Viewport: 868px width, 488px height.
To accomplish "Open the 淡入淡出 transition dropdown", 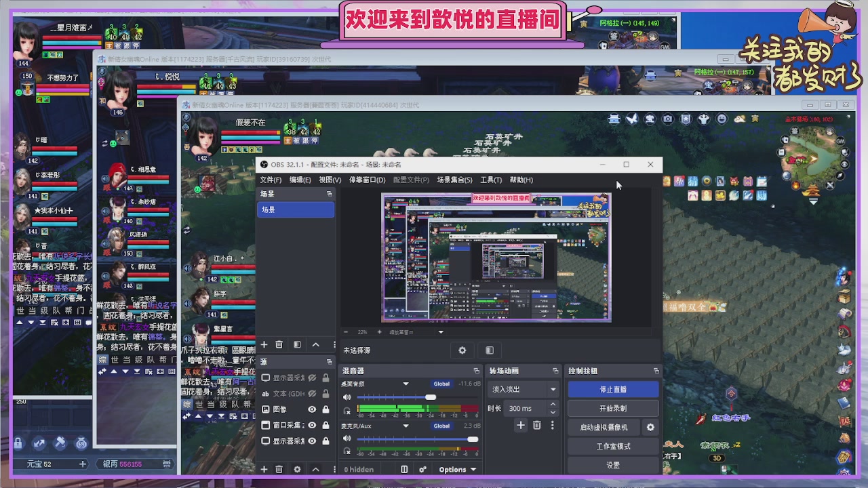I will 523,390.
